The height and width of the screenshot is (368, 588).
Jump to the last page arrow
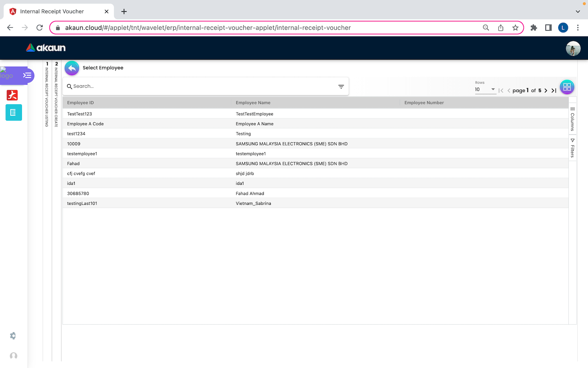(554, 90)
